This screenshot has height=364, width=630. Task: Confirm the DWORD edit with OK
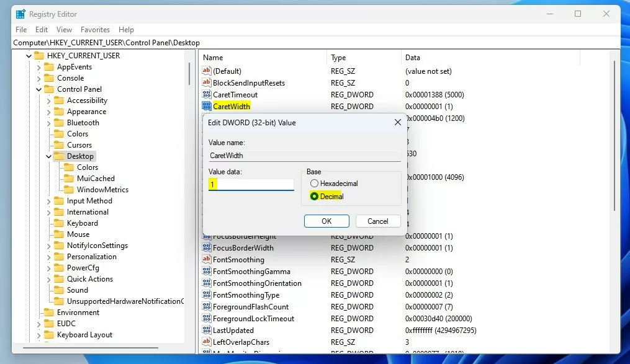pyautogui.click(x=326, y=221)
